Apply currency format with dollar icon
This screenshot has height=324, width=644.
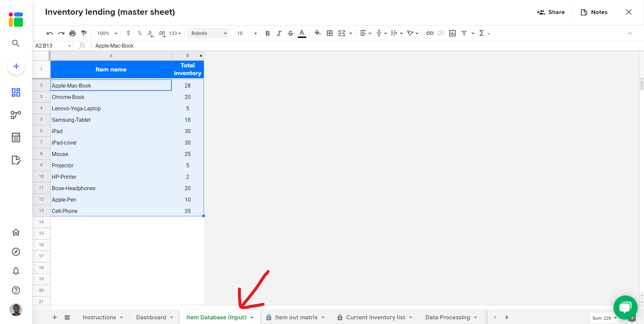coord(128,33)
